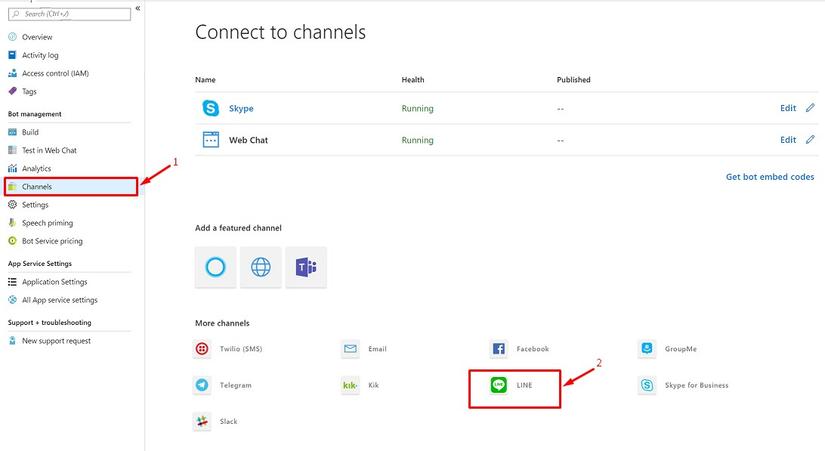This screenshot has width=825, height=451.
Task: Select Channels in Bot management
Action: [x=71, y=186]
